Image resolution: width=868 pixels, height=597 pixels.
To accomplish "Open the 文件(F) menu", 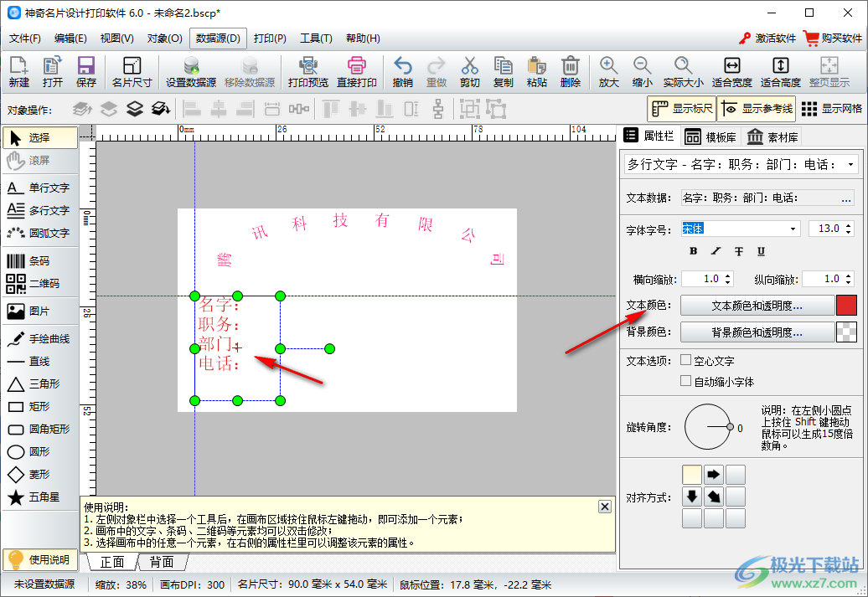I will click(25, 39).
